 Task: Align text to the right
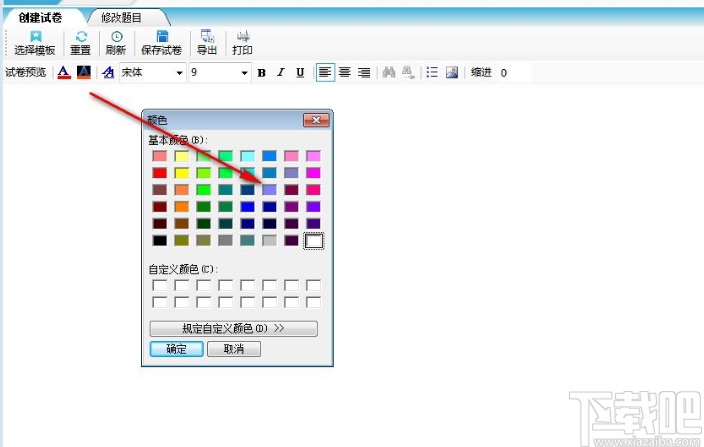[x=364, y=72]
